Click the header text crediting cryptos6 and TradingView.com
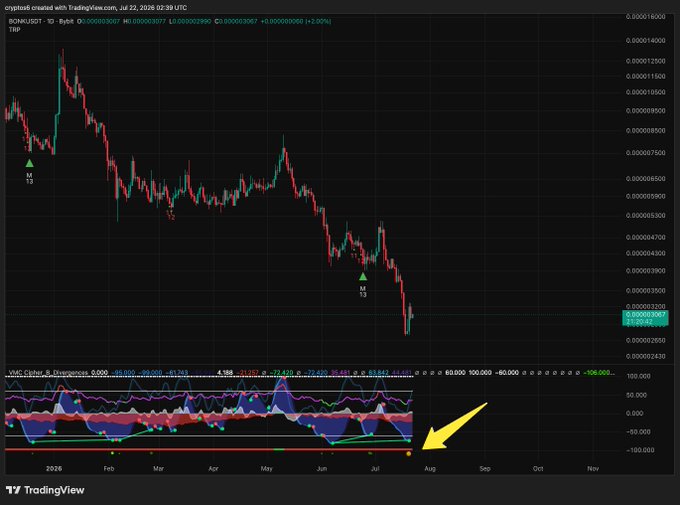Screen dimensions: 680x505 96,8
